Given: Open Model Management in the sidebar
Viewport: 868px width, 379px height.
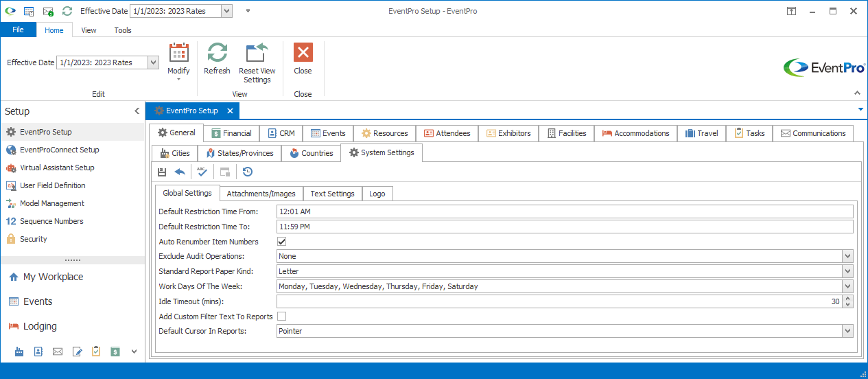Looking at the screenshot, I should (x=72, y=203).
